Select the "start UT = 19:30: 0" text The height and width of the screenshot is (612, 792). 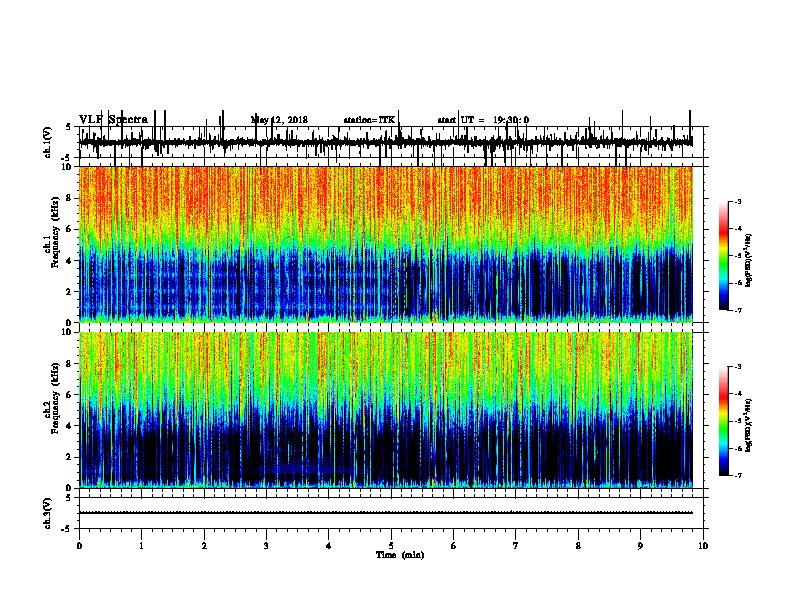[483, 120]
